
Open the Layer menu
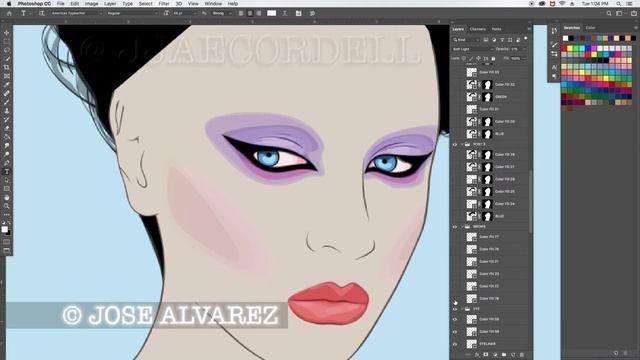[x=110, y=4]
